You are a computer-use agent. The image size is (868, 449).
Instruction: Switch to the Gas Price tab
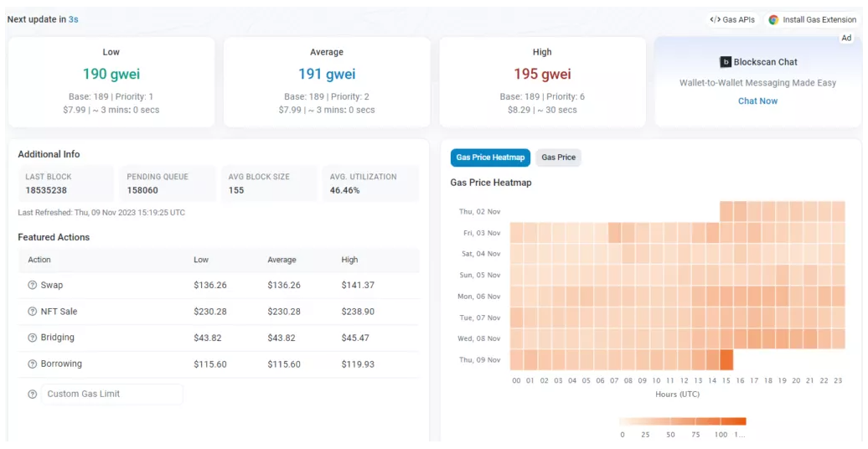pyautogui.click(x=558, y=157)
